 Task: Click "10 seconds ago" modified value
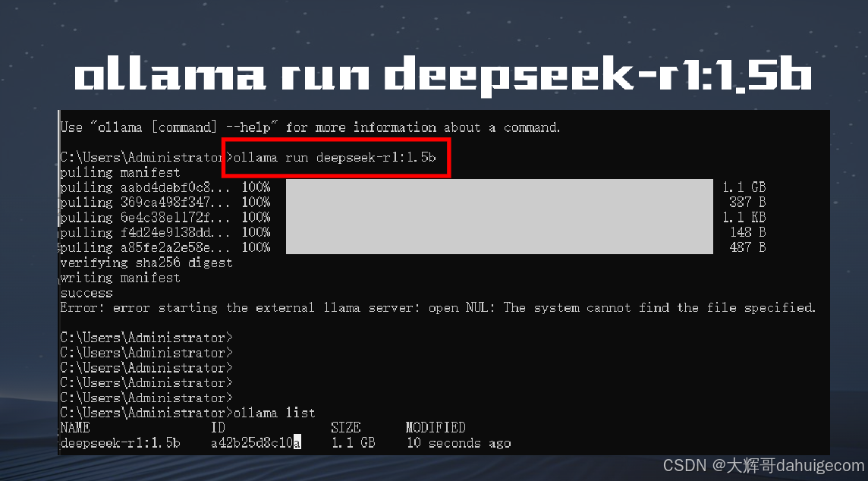(459, 443)
